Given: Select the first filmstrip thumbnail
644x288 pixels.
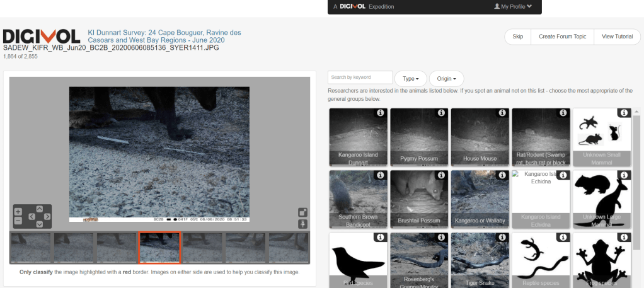Looking at the screenshot, I should coord(30,248).
